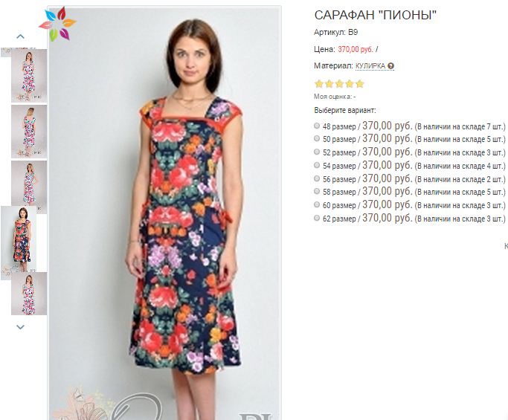Pick the 56 размер option
The image size is (508, 420).
[317, 178]
